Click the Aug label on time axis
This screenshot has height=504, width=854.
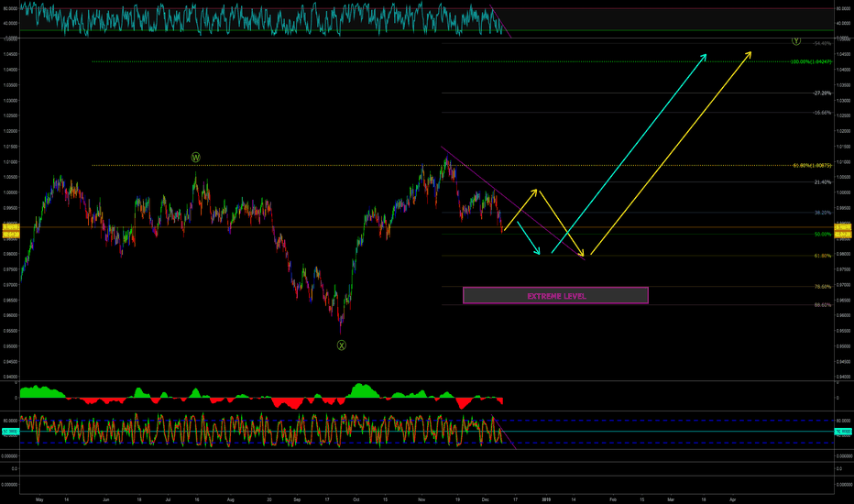coord(230,499)
